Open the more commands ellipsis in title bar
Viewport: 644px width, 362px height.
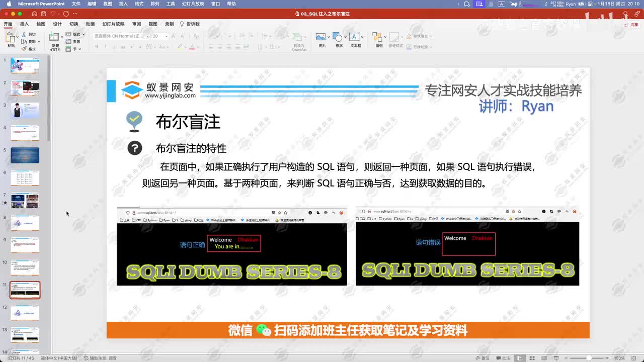75,14
